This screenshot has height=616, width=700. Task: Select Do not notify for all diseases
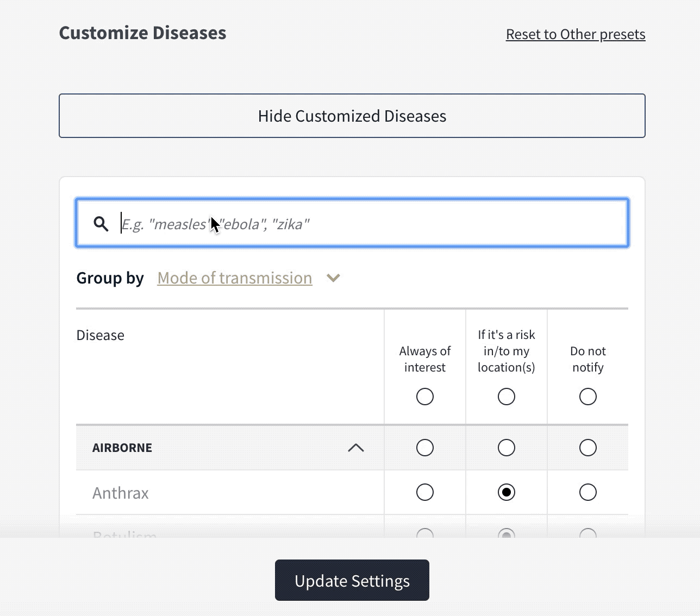coord(588,397)
